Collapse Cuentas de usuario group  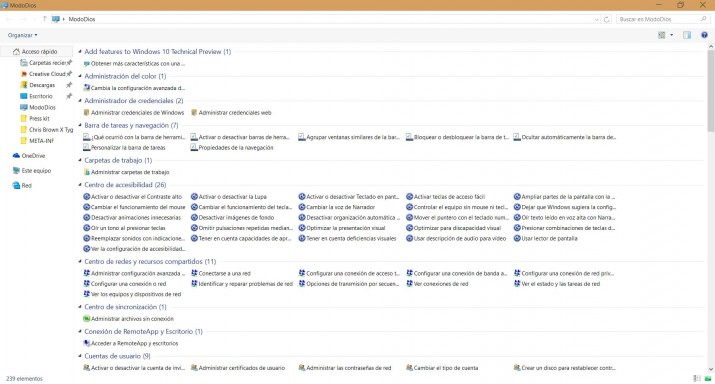tap(80, 356)
